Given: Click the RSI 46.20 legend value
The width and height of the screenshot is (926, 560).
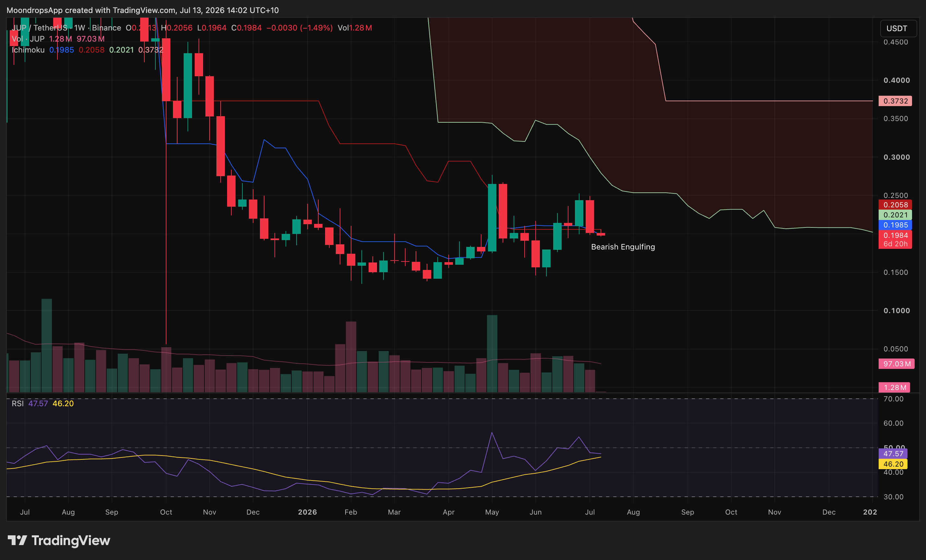Looking at the screenshot, I should [63, 404].
